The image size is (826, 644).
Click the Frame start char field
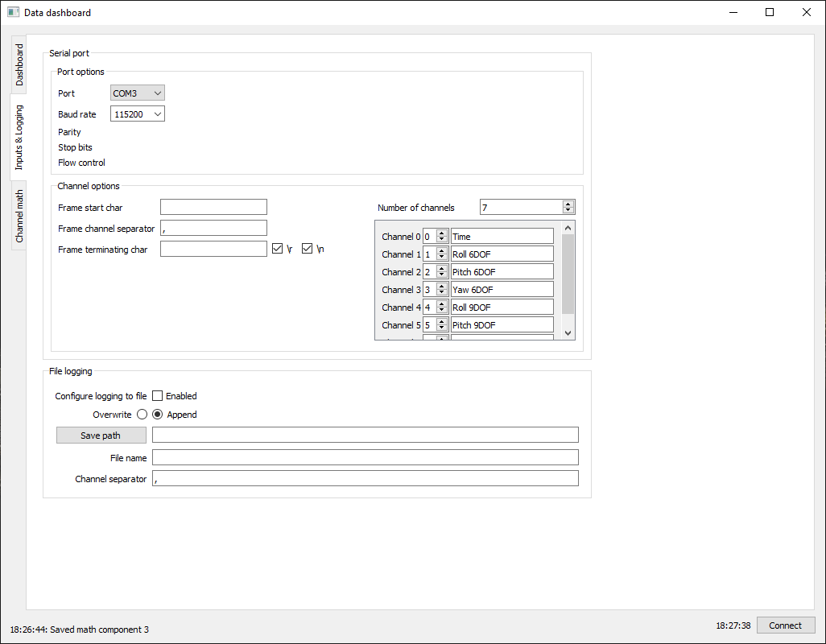[213, 208]
